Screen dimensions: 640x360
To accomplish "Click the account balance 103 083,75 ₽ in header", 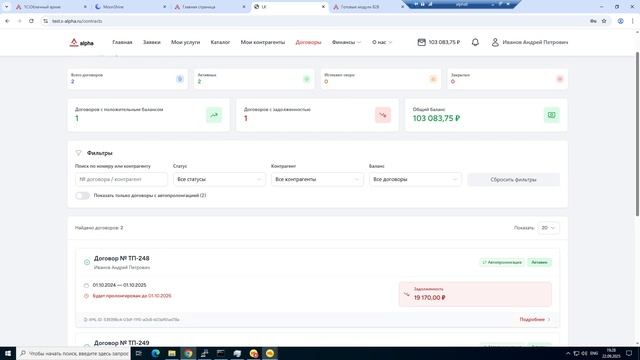I will [444, 42].
